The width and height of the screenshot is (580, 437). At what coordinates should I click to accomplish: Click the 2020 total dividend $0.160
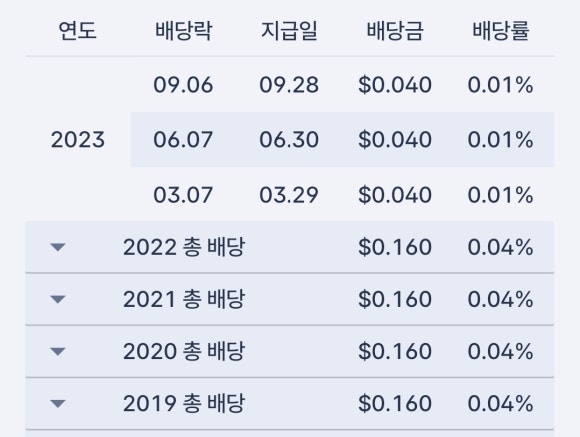point(395,351)
